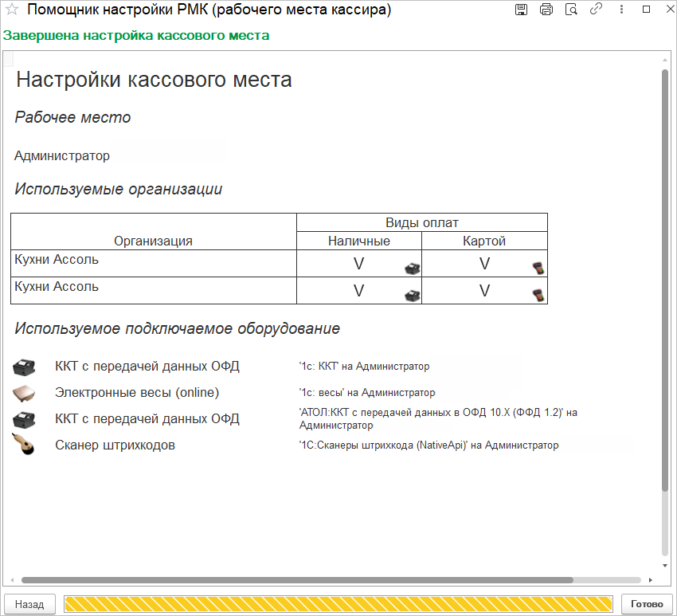This screenshot has width=677, height=616.
Task: Click fiscal printer icon in second Наличные cell
Action: tap(413, 296)
